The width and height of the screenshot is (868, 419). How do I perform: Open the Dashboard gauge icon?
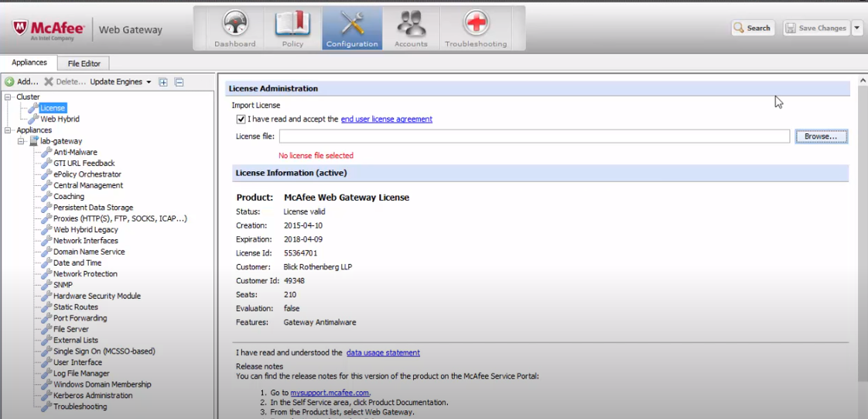(234, 24)
